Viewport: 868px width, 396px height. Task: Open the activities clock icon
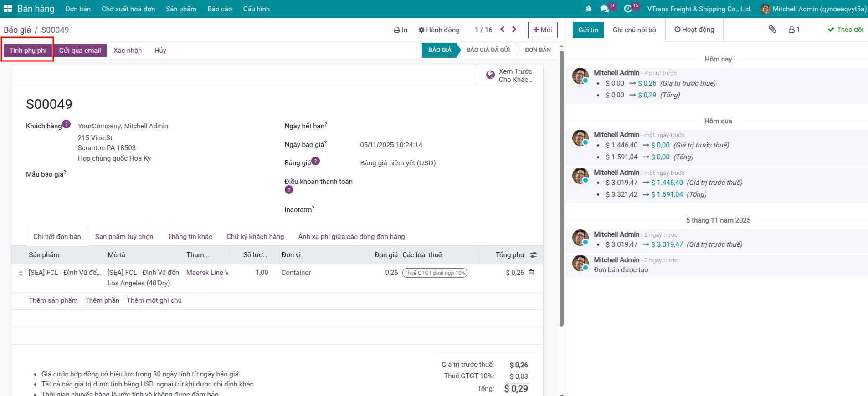[628, 9]
